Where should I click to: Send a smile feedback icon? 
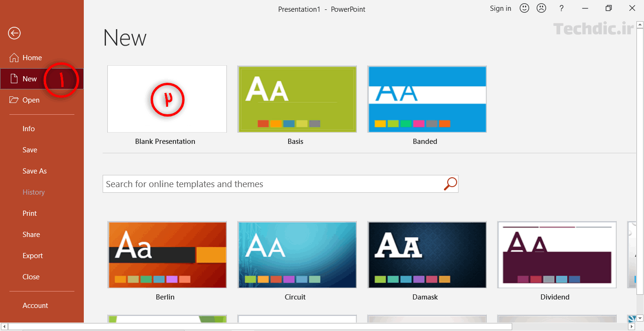[x=524, y=8]
